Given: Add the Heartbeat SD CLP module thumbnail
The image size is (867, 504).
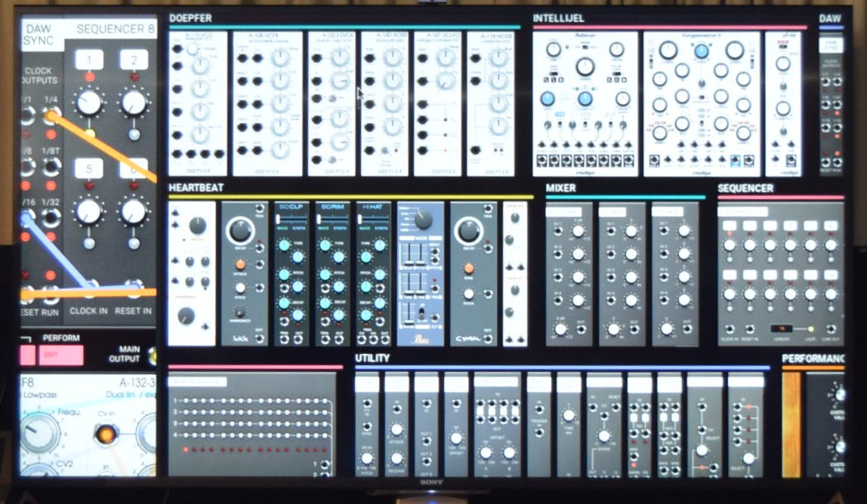Looking at the screenshot, I should click(292, 274).
